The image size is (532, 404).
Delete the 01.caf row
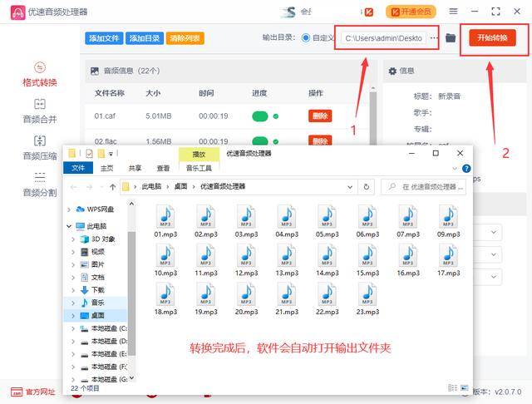320,116
